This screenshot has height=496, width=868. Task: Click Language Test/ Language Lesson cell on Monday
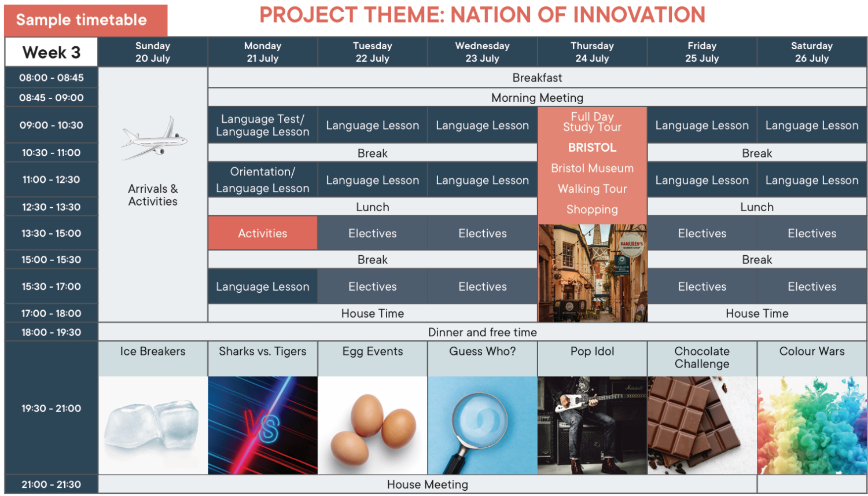pyautogui.click(x=263, y=125)
